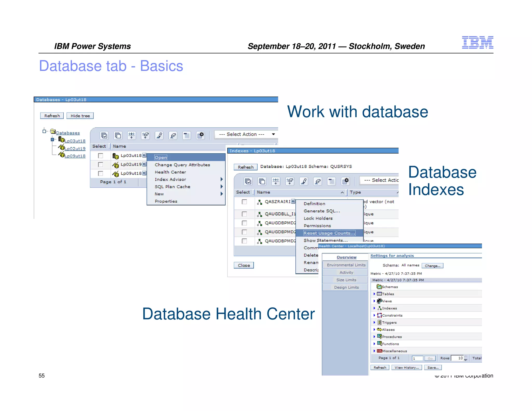This screenshot has width=532, height=411.
Task: Show filter row in Databases toolbar
Action: point(132,135)
